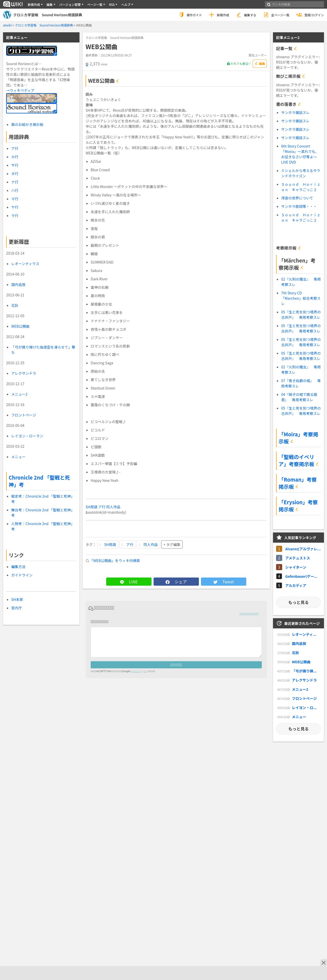Open 編集方法 in リンク section

click(x=18, y=567)
